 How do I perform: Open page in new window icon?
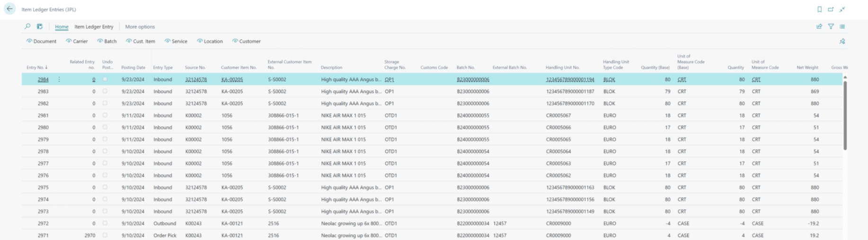[831, 9]
